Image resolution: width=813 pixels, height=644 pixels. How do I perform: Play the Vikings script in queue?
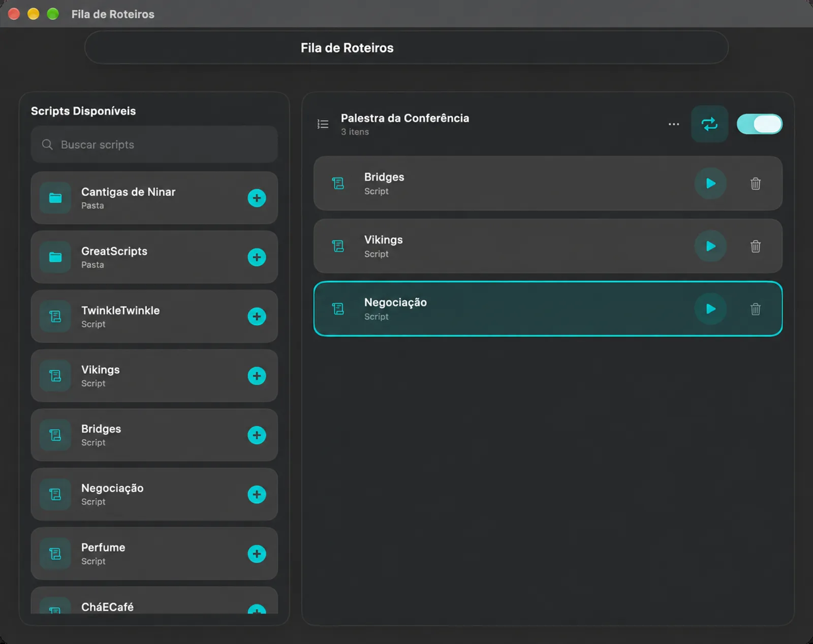pyautogui.click(x=710, y=247)
